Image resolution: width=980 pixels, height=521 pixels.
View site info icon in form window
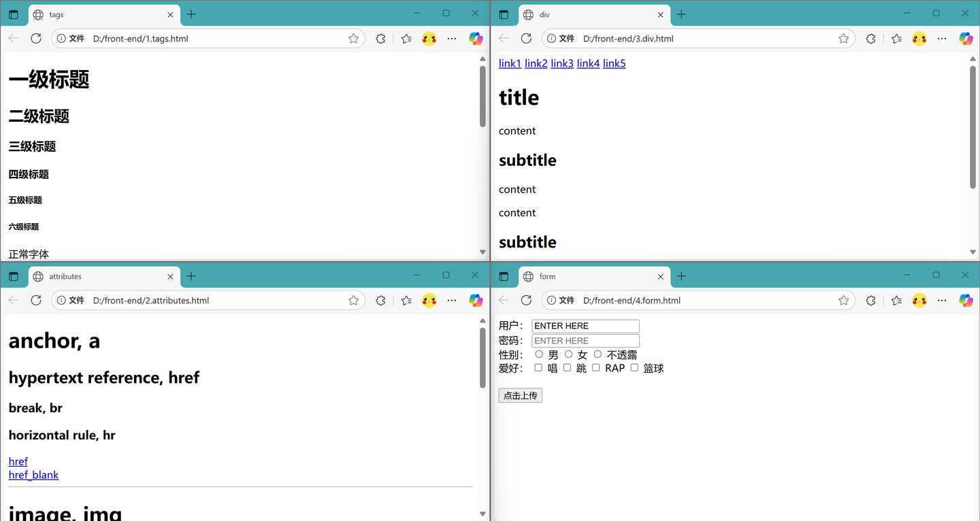551,301
